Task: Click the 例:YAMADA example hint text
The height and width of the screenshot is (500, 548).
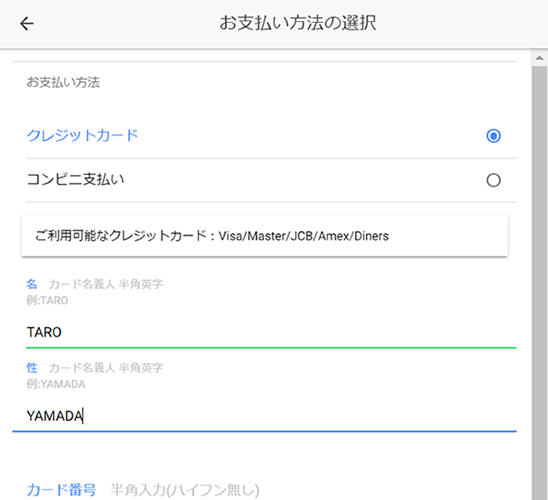Action: [56, 384]
